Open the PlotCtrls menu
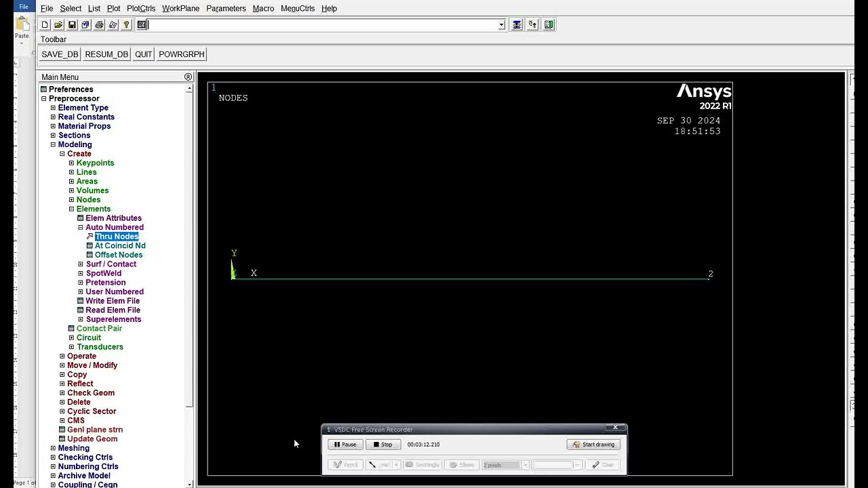The width and height of the screenshot is (868, 488). click(x=141, y=9)
